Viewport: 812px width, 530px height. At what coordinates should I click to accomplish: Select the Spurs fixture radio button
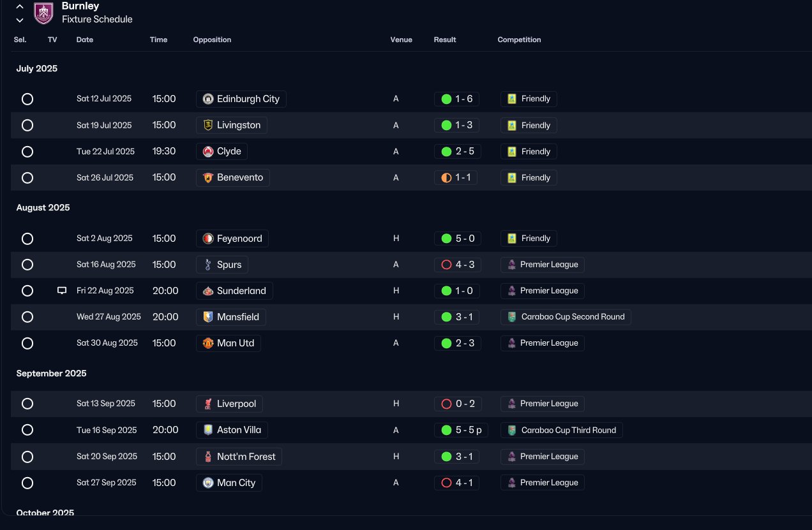[x=27, y=265]
